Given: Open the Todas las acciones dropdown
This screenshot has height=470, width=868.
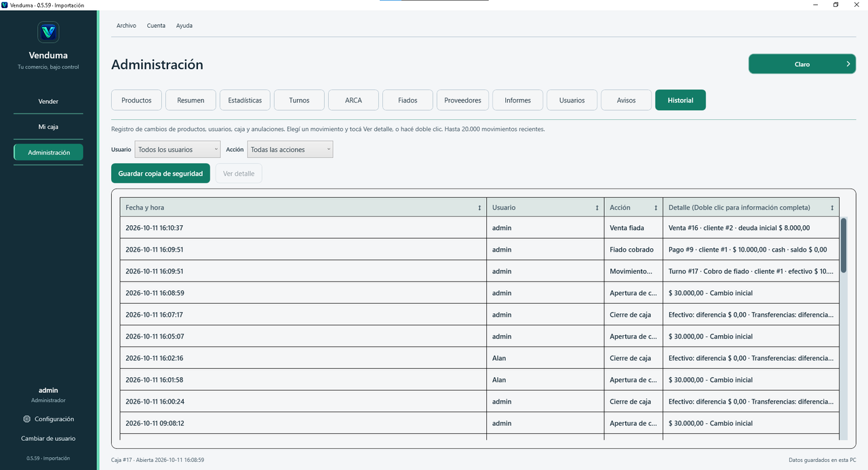Looking at the screenshot, I should coord(290,149).
